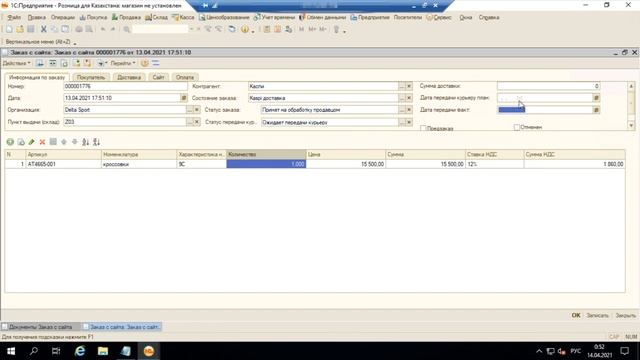Clear the Контрагент field with X button
This screenshot has width=640, height=360.
coord(409,87)
